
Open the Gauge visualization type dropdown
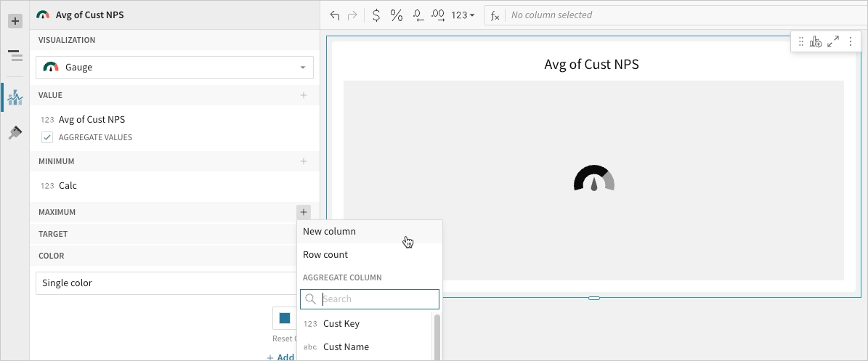[174, 68]
